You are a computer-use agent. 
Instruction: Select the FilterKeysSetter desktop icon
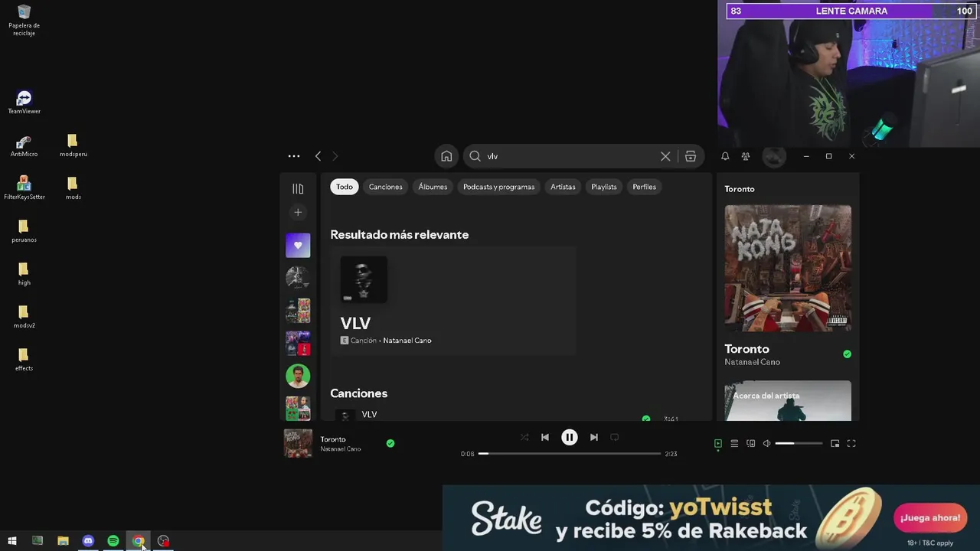(x=24, y=188)
